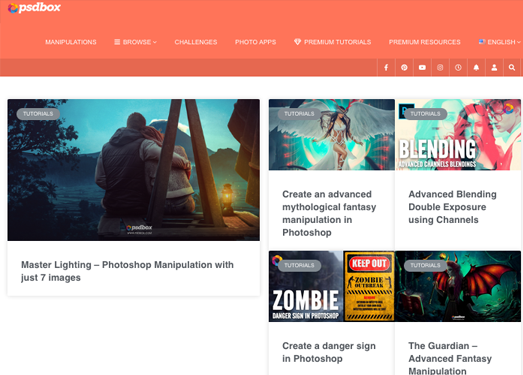Open the winged angel thumbnail

pos(332,134)
